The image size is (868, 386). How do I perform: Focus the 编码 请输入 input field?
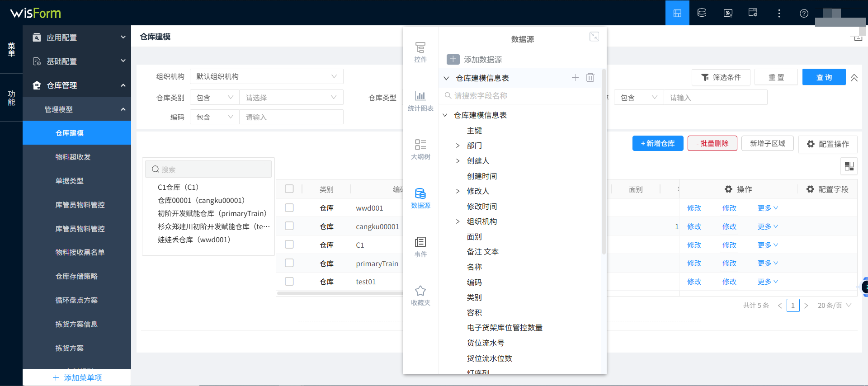pos(291,117)
